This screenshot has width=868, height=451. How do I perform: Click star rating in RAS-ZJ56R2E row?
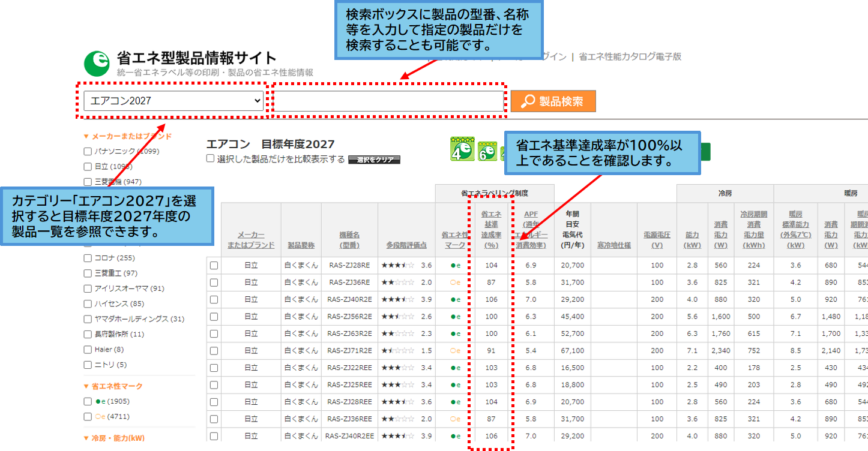click(398, 317)
